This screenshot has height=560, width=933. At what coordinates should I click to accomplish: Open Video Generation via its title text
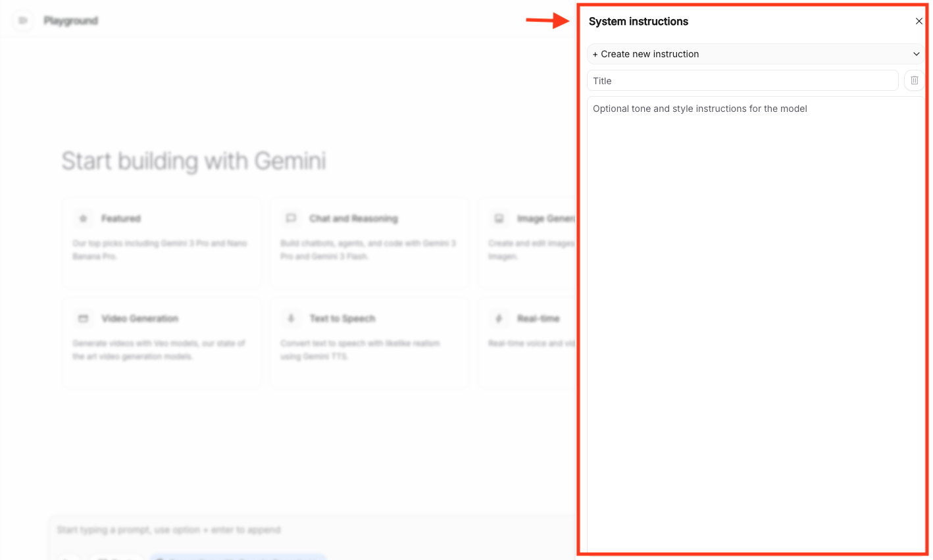tap(139, 318)
